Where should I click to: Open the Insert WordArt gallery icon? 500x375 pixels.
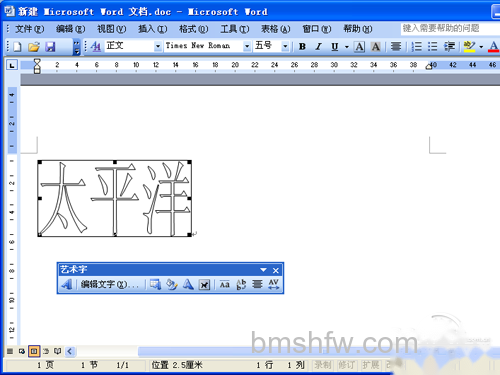[x=67, y=284]
